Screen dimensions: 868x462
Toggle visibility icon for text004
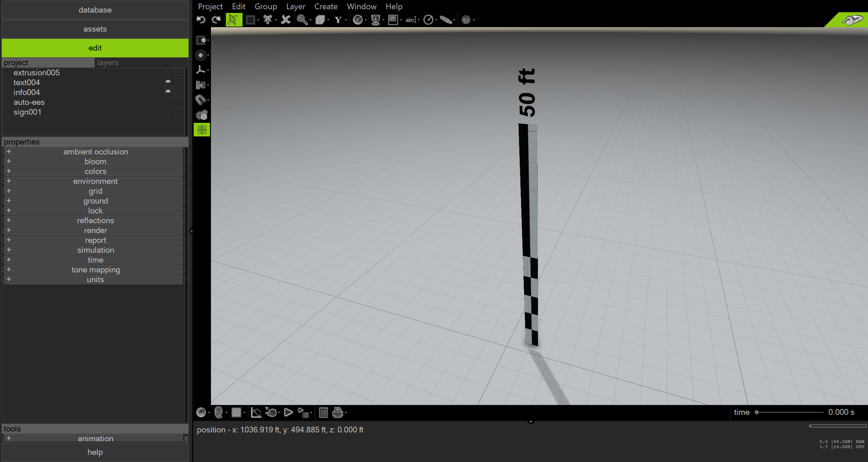(x=168, y=82)
